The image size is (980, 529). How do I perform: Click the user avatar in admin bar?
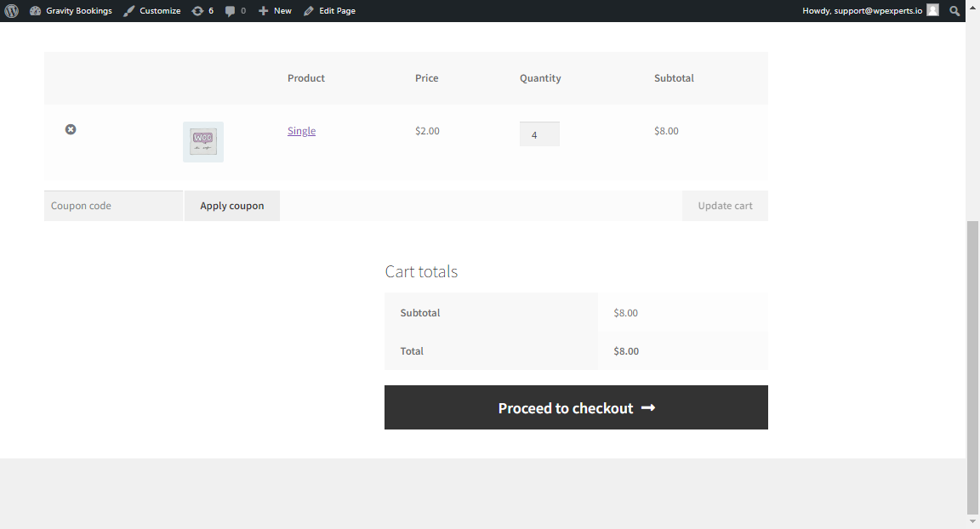point(932,10)
